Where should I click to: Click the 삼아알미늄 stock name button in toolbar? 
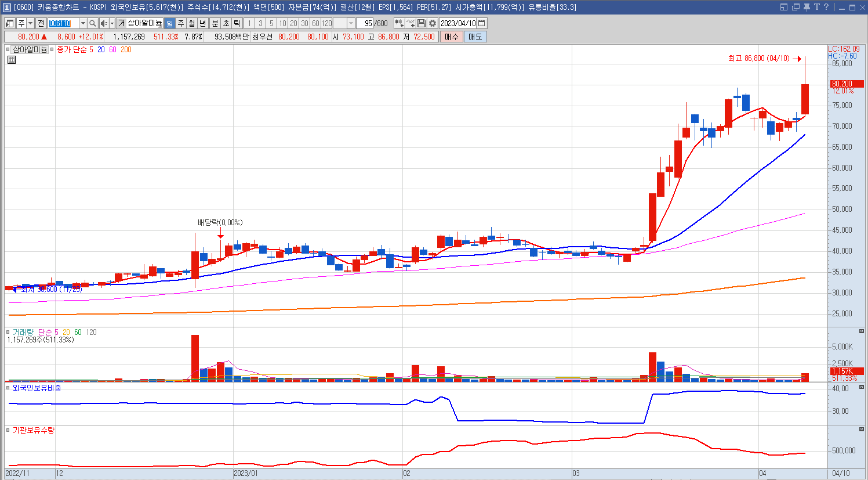coord(145,23)
